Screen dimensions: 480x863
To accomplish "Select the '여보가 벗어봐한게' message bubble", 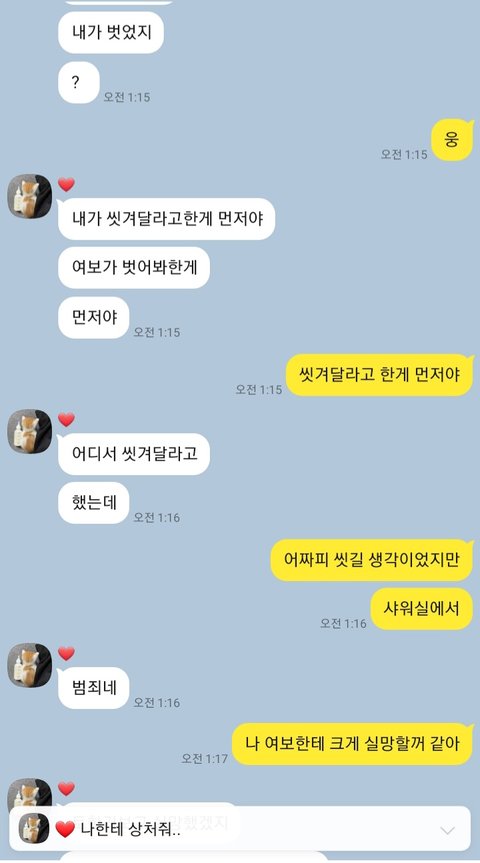I will coord(134,268).
